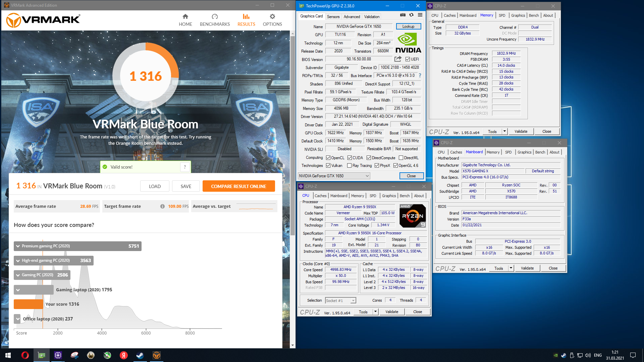Click the USB safely remove tray icon
The height and width of the screenshot is (362, 644).
click(572, 355)
